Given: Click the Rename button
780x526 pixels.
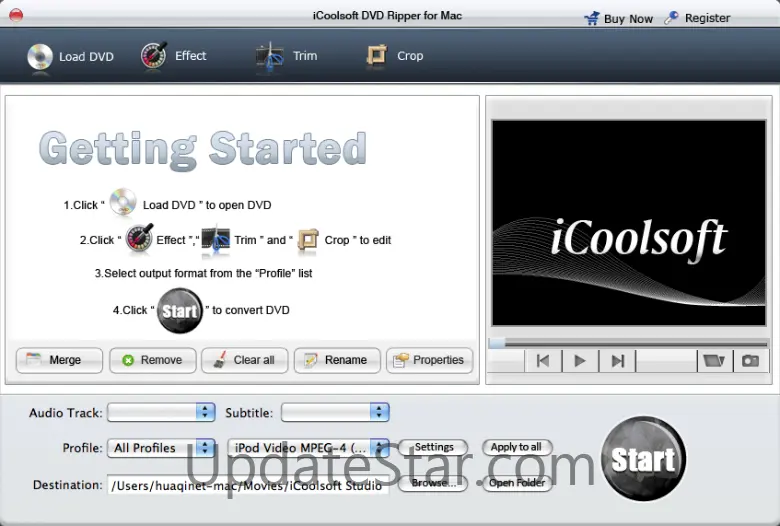Looking at the screenshot, I should point(337,360).
